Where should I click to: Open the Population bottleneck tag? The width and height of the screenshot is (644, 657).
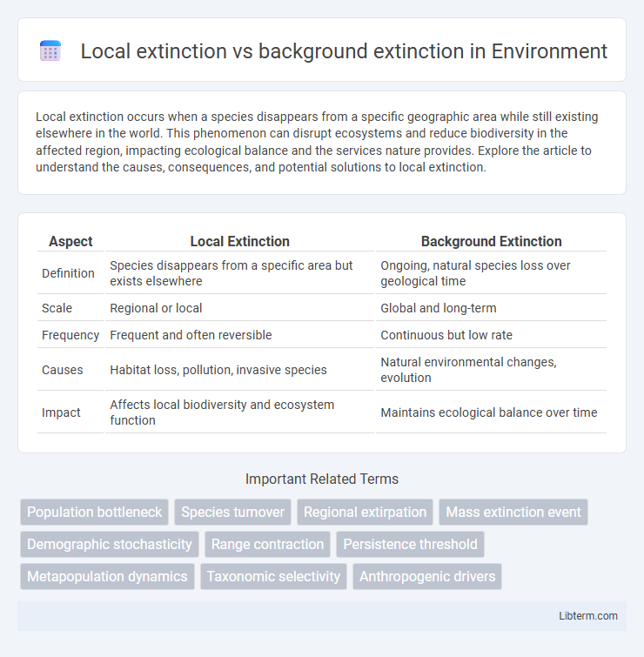(x=94, y=512)
